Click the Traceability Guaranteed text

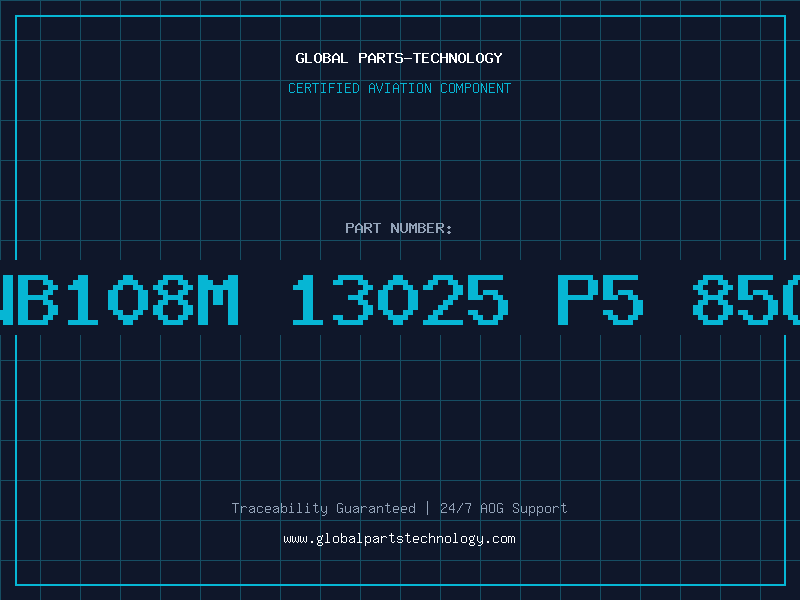coord(323,508)
